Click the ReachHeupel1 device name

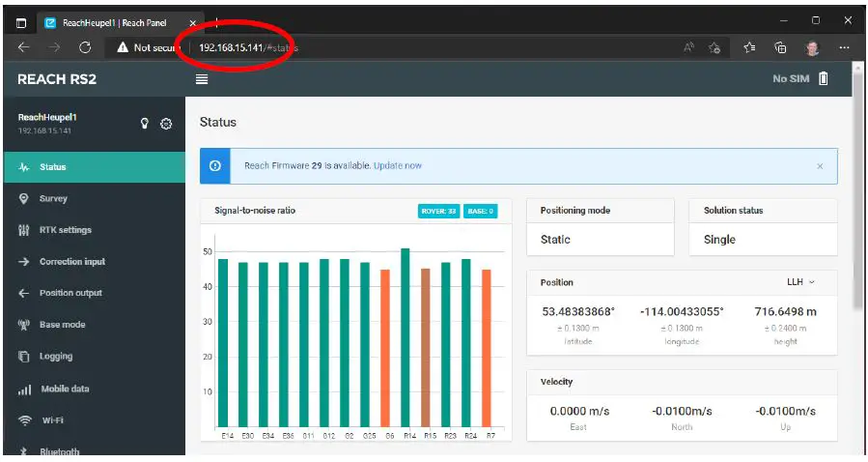click(47, 117)
